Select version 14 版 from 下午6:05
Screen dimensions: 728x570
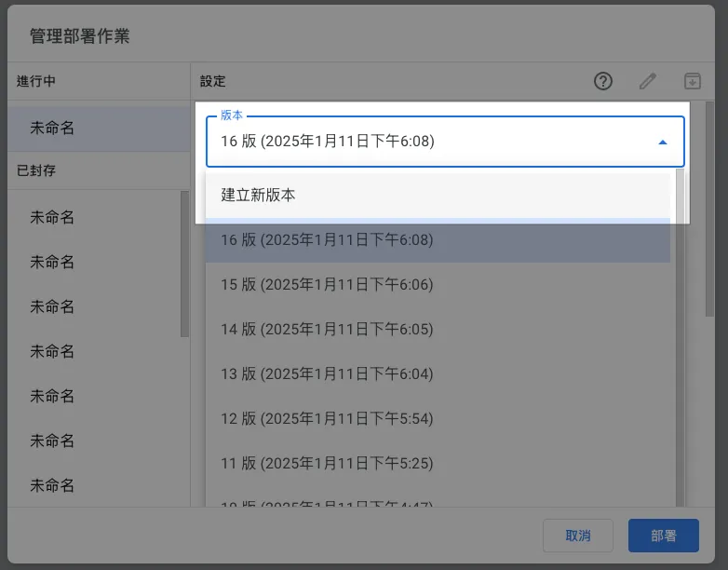438,330
